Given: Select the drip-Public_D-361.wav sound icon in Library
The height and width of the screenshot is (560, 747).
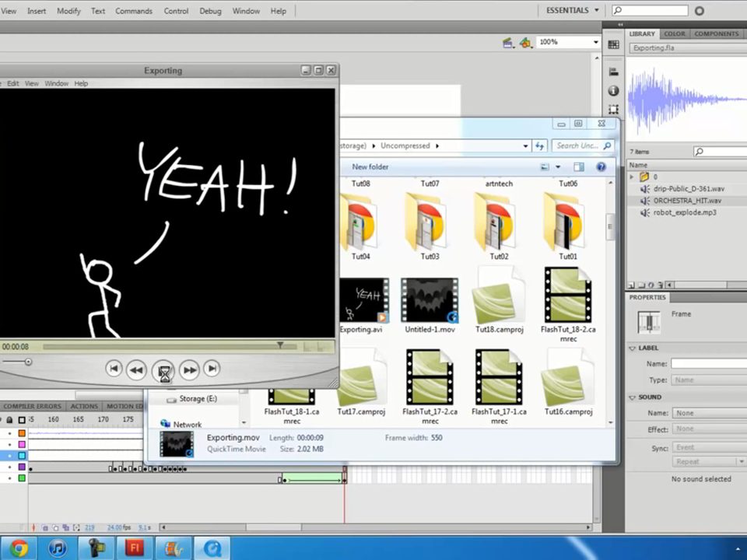Looking at the screenshot, I should pos(645,189).
